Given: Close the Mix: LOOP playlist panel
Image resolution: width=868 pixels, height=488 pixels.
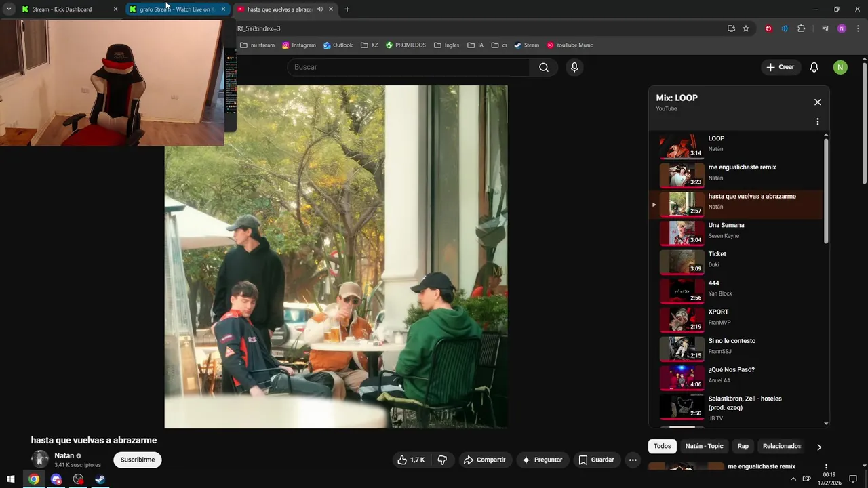Looking at the screenshot, I should [818, 102].
